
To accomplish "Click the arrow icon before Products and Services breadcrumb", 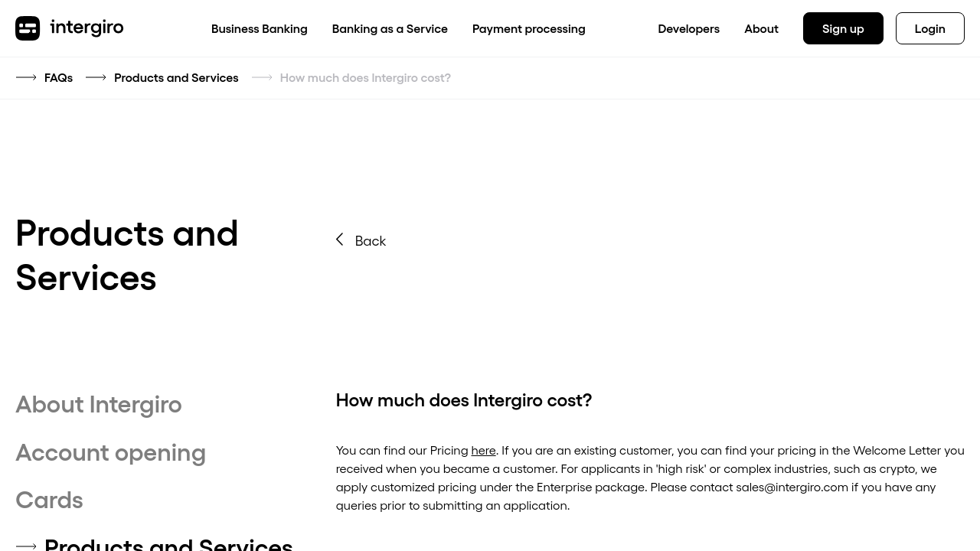I will [x=96, y=77].
